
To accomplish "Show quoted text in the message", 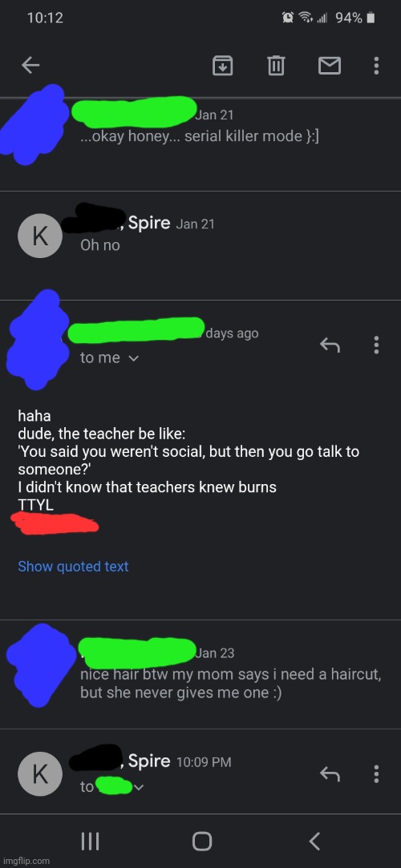I will tap(73, 567).
